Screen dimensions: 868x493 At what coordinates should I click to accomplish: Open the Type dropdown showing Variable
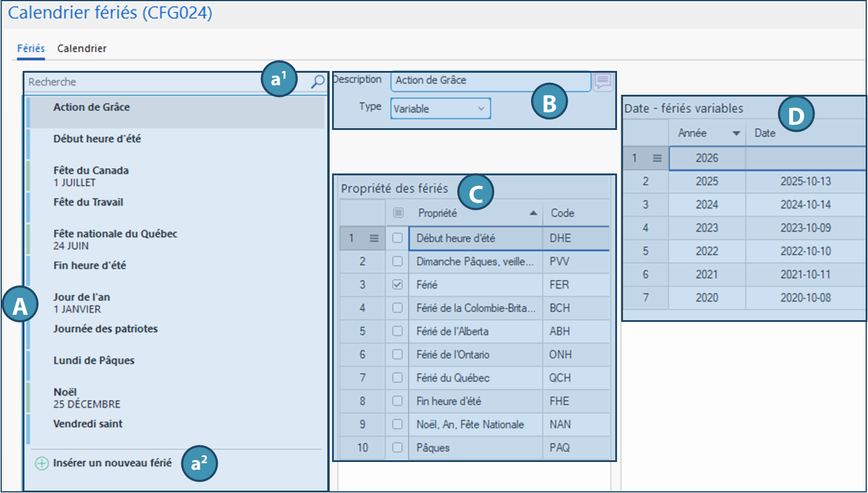click(441, 109)
